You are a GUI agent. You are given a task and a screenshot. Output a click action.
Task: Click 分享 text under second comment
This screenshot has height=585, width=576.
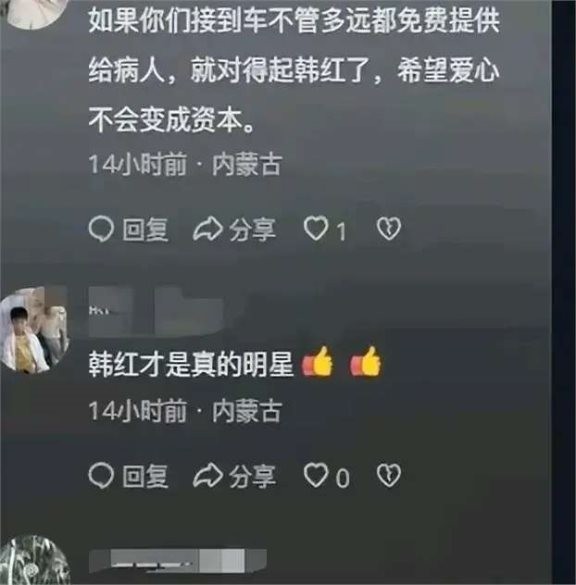253,476
